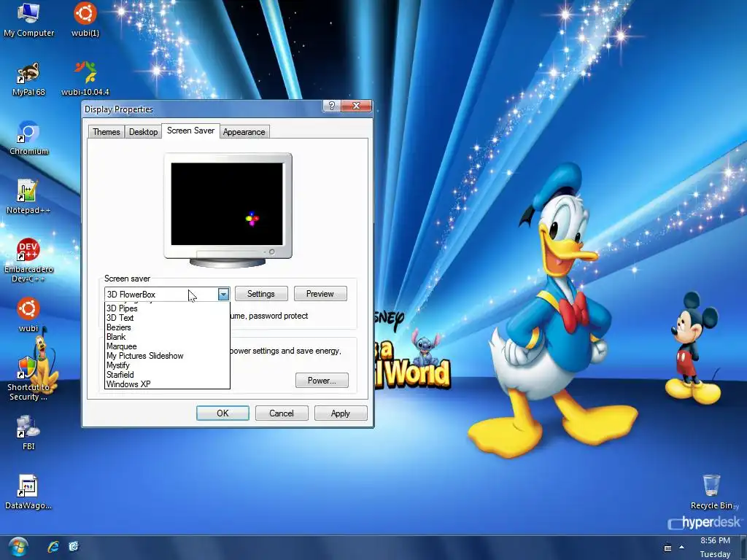Select the FBI desktop shortcut
The width and height of the screenshot is (747, 560).
(28, 433)
